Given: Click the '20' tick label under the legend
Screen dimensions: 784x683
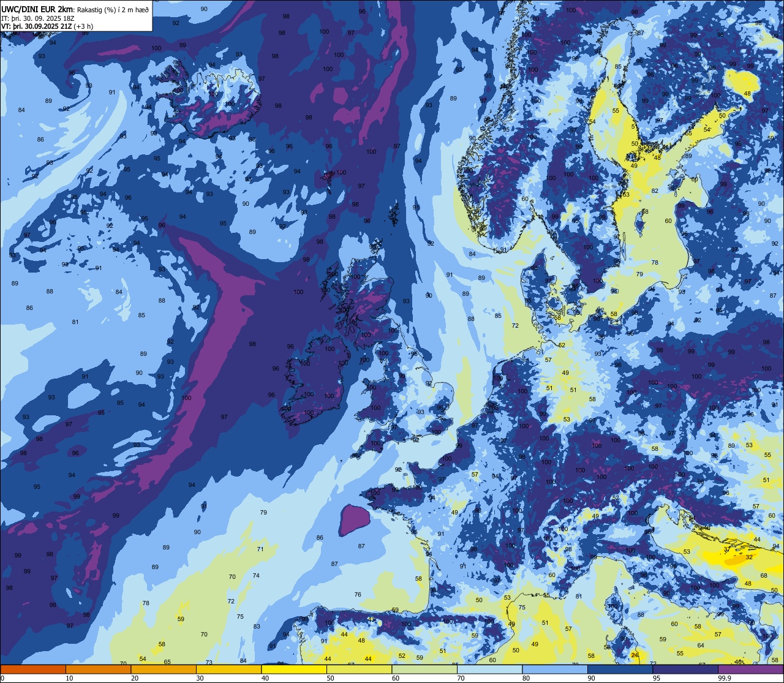Looking at the screenshot, I should [135, 678].
